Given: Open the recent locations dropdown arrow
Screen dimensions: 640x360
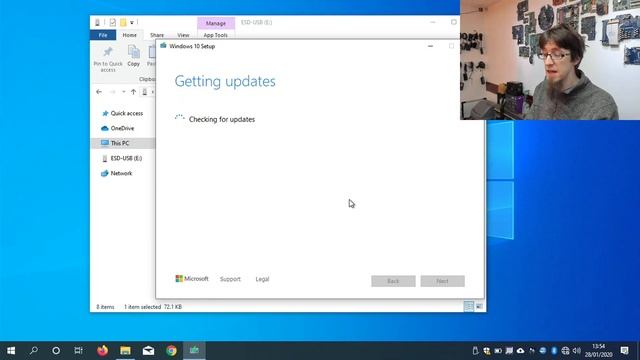Looking at the screenshot, I should [124, 92].
